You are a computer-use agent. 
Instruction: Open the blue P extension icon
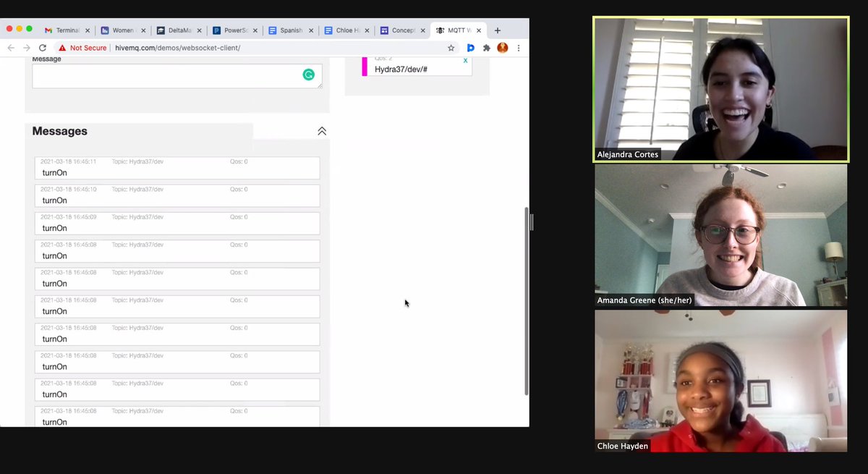coord(471,48)
